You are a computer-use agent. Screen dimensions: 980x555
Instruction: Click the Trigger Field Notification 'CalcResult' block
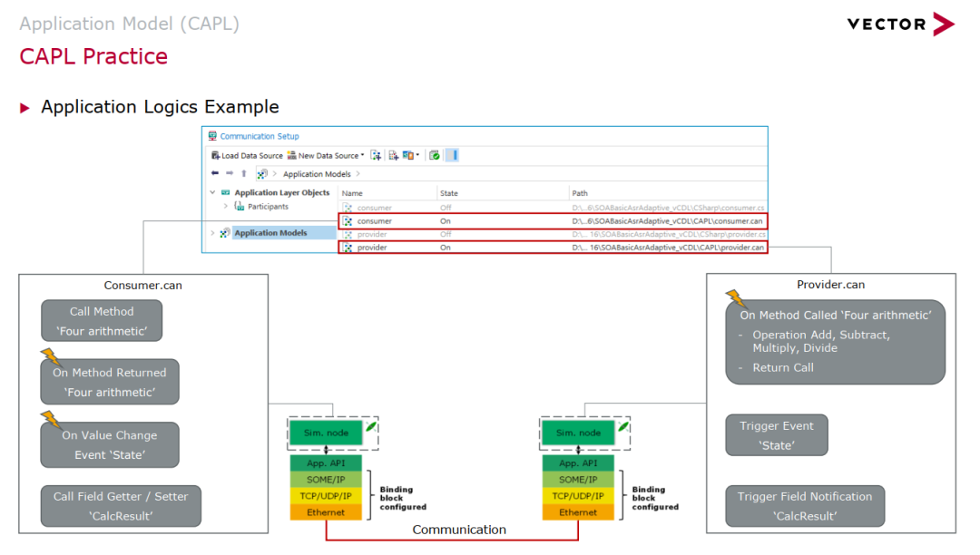tap(805, 506)
